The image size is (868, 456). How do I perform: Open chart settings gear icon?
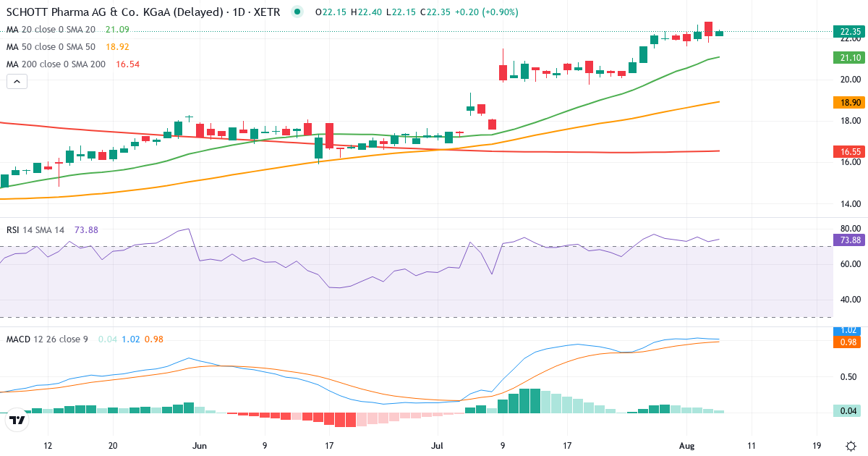point(851,446)
